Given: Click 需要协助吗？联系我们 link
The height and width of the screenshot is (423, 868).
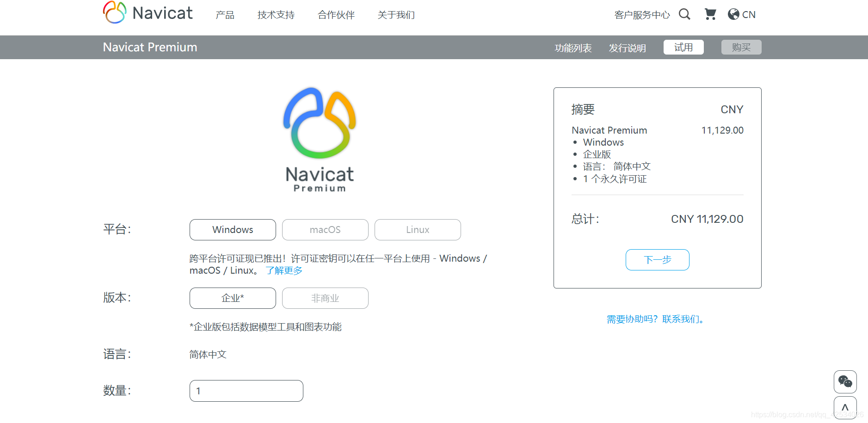Looking at the screenshot, I should pos(657,319).
